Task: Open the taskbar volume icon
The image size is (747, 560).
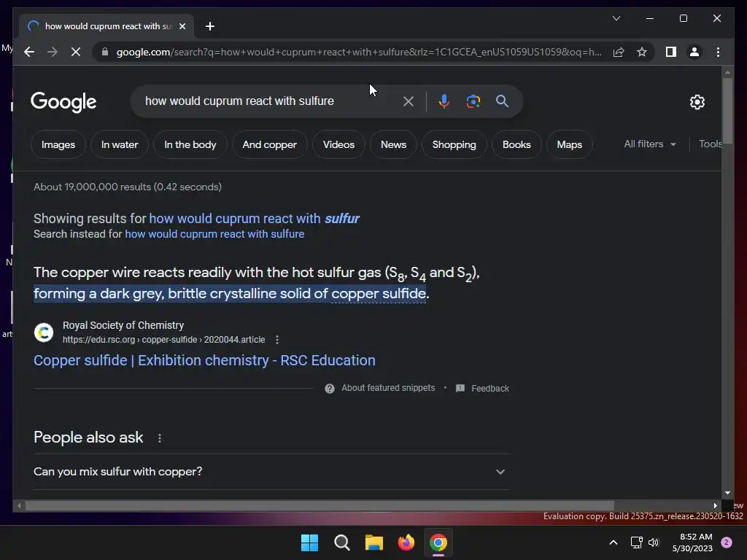Action: point(654,542)
